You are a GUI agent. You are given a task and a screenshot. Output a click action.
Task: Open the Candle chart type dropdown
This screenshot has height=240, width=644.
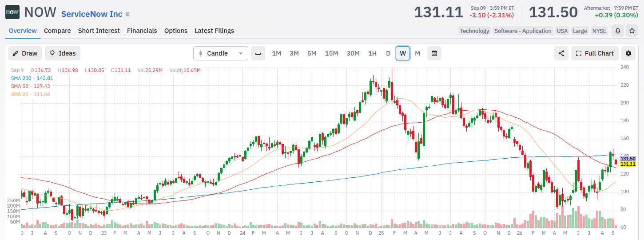[x=221, y=53]
